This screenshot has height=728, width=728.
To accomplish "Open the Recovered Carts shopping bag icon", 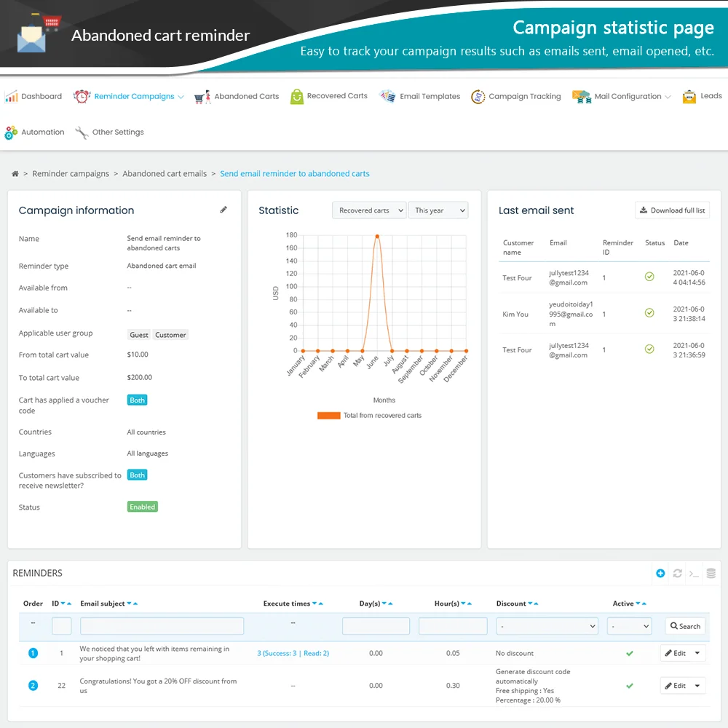I will (x=297, y=97).
